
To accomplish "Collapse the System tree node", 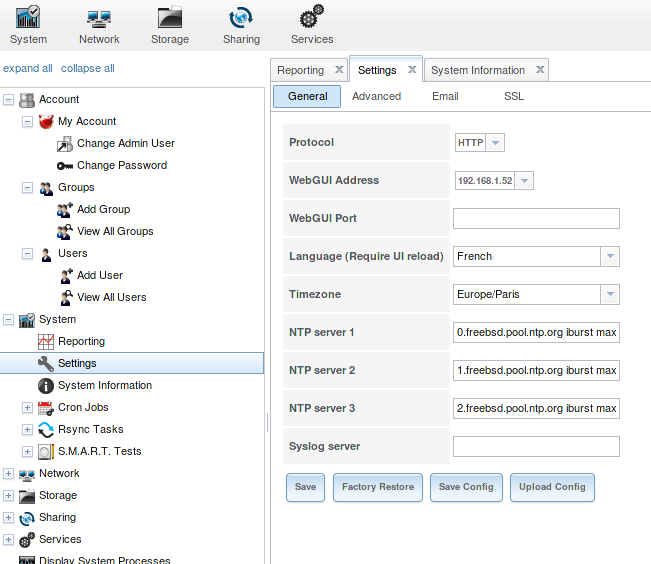I will pos(8,320).
